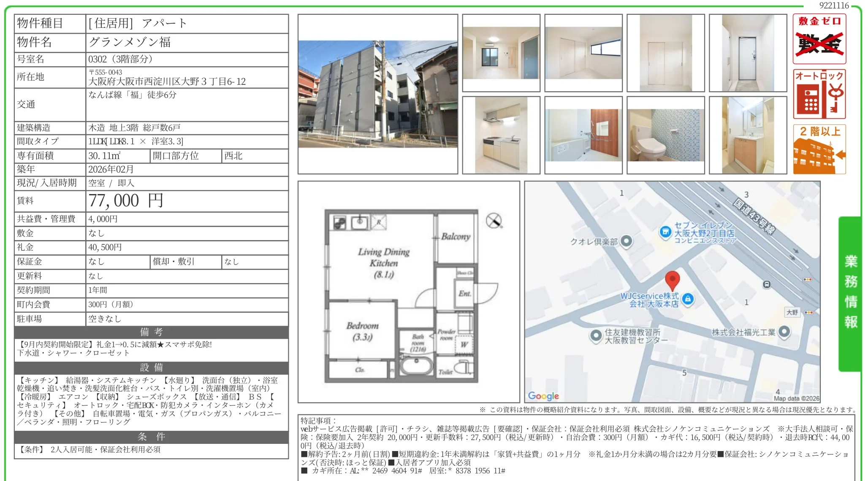Click the 2階以上 building icon
Image resolution: width=868 pixels, height=481 pixels.
819,149
